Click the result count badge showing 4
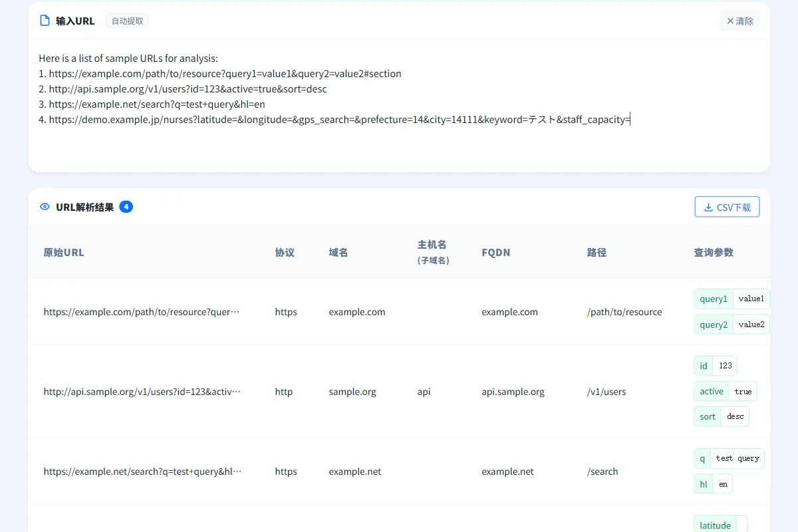Image resolution: width=798 pixels, height=532 pixels. (x=126, y=207)
